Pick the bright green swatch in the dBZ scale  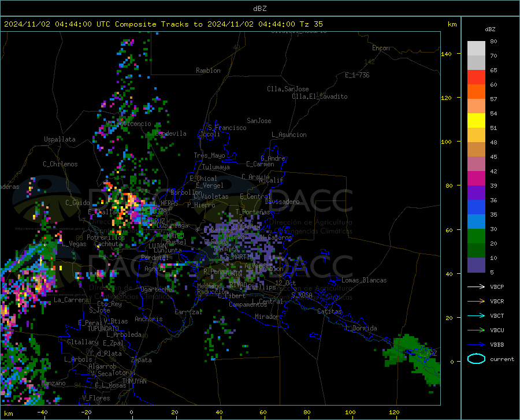point(476,236)
